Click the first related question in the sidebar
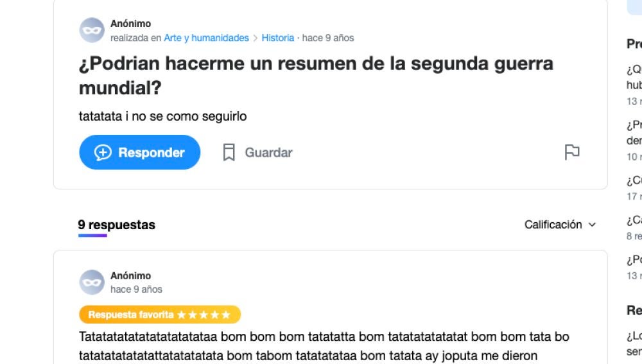 634,77
